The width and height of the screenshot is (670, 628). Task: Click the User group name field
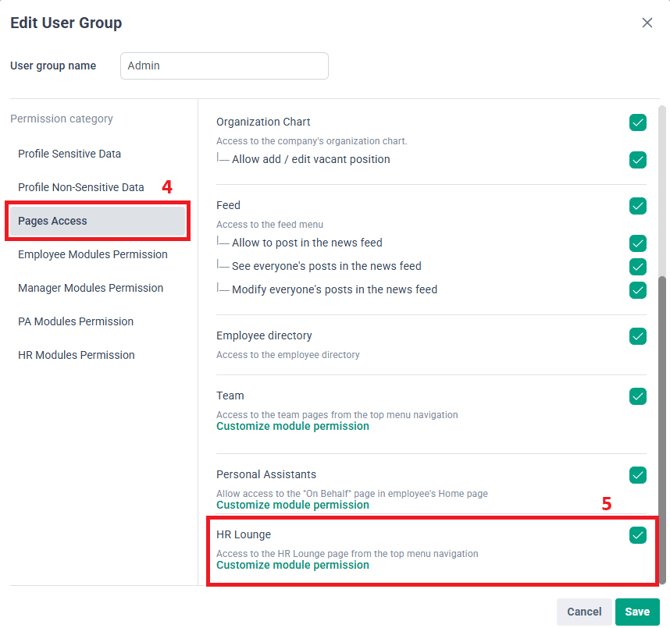[x=224, y=66]
